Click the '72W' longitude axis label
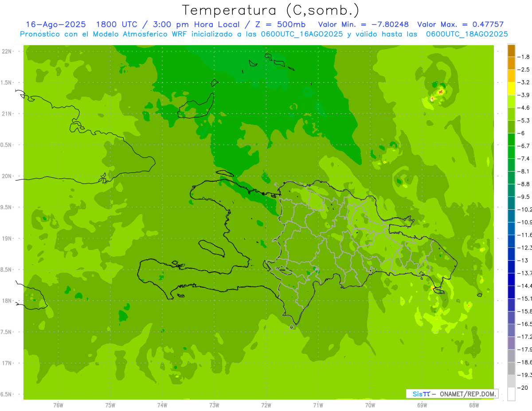This screenshot has width=532, height=411. coord(266,405)
